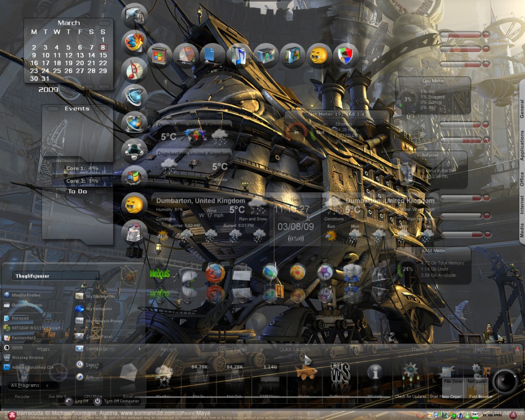Screen dimensions: 525x420
Task: Click the goldfish Wanda icon
Action: [305, 371]
